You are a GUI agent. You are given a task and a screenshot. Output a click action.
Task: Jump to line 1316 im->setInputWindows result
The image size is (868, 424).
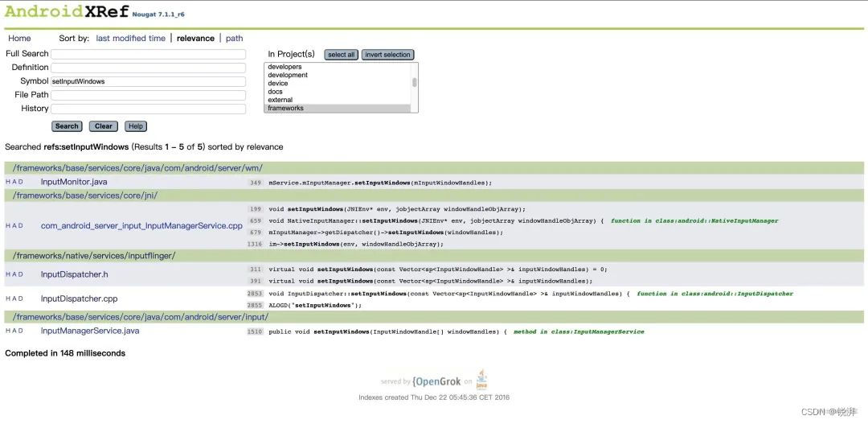[x=254, y=245]
